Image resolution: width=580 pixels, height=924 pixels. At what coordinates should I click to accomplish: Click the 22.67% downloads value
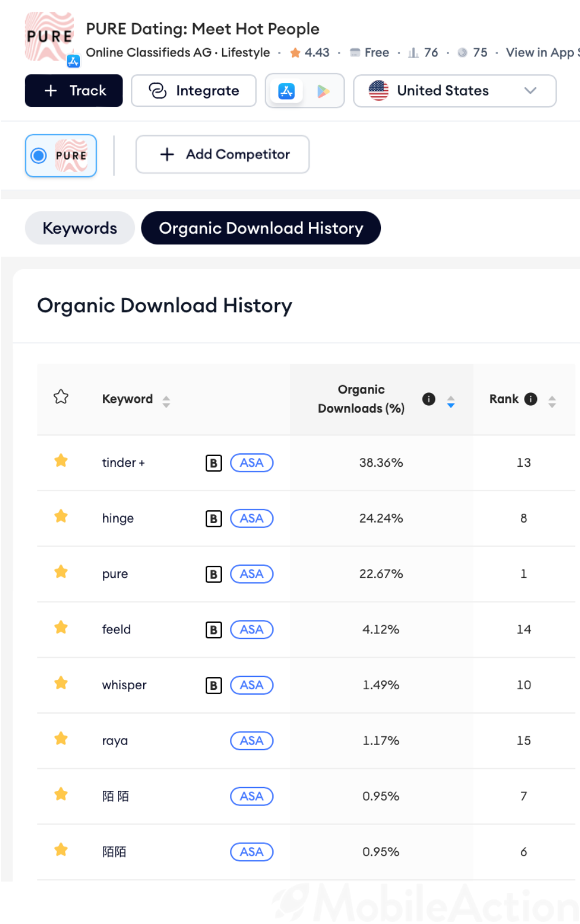[x=381, y=574]
